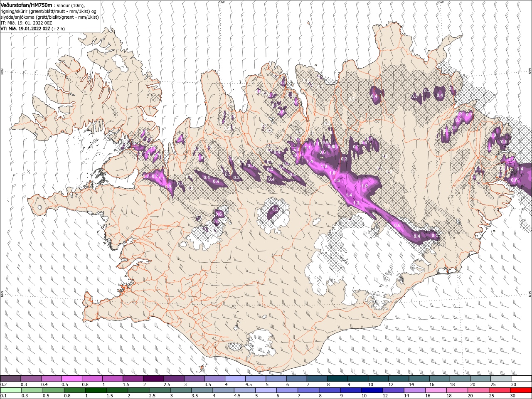
Task: Click the medium blue 8–9 lower legend swatch
Action: [330, 390]
